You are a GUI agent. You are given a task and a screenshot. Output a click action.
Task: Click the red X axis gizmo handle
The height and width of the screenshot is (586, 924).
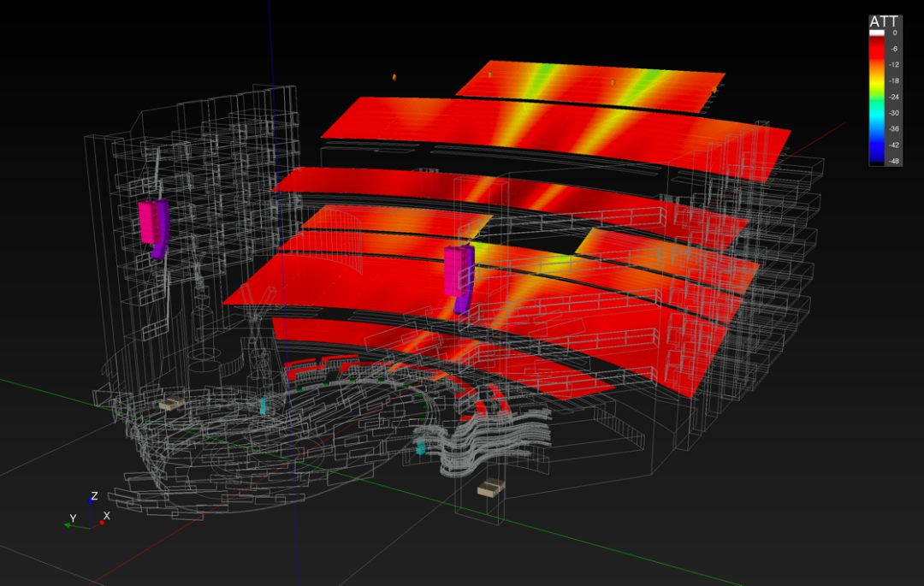point(102,523)
